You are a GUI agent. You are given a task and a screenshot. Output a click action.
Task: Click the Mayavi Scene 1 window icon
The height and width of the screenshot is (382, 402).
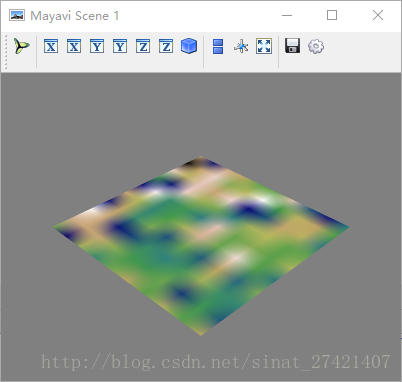pos(17,15)
